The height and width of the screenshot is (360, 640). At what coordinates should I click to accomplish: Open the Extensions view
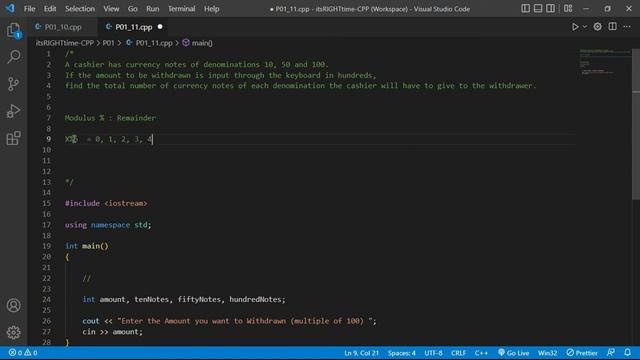13,138
